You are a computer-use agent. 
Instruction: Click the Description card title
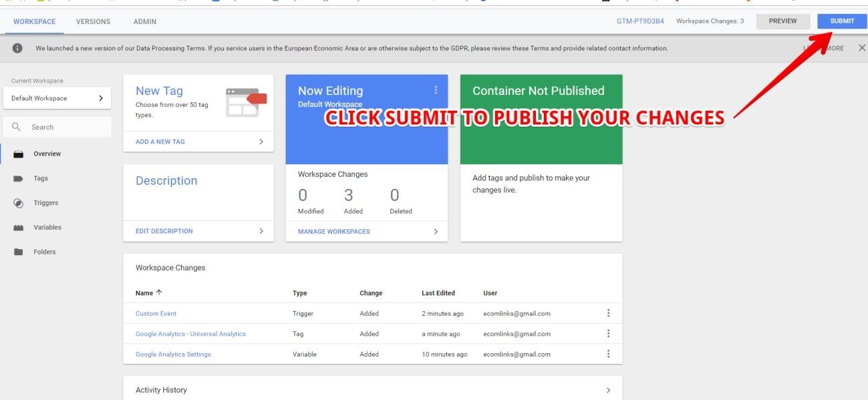tap(166, 181)
